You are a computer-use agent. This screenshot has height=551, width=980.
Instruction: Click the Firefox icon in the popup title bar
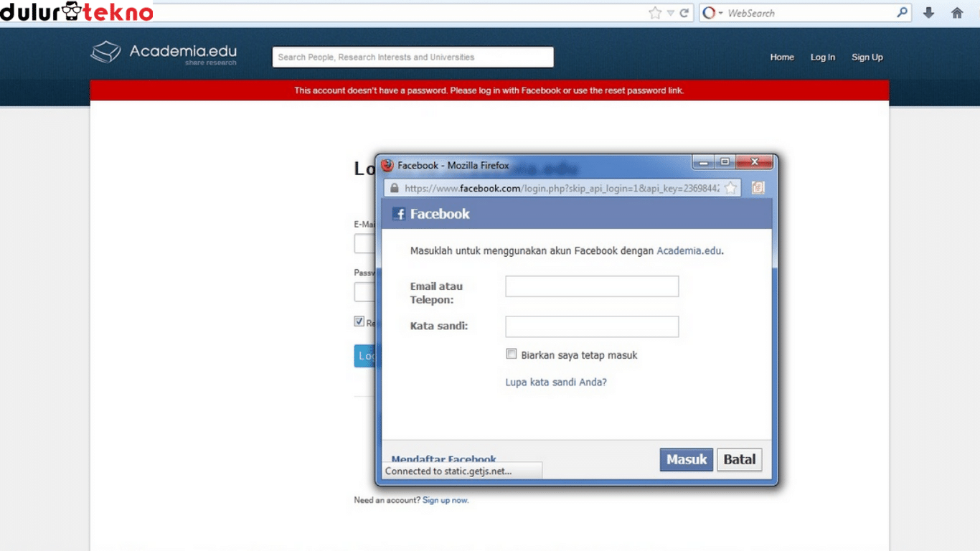point(387,165)
